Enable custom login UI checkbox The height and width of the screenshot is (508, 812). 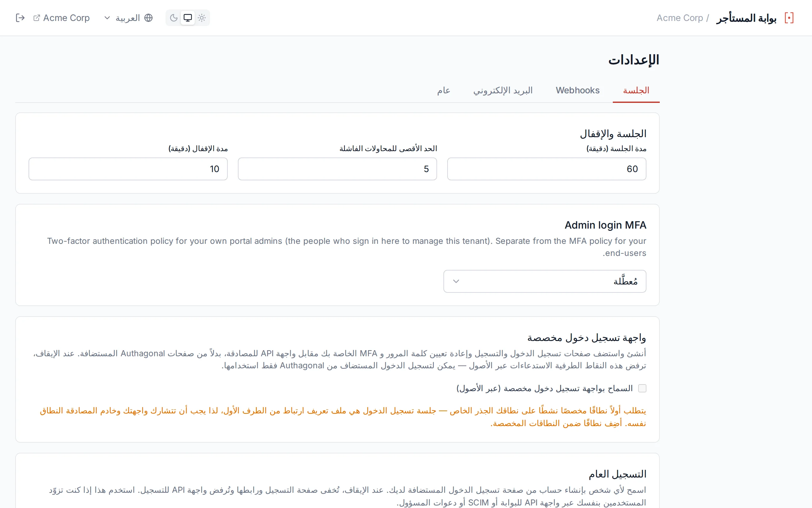tap(642, 388)
